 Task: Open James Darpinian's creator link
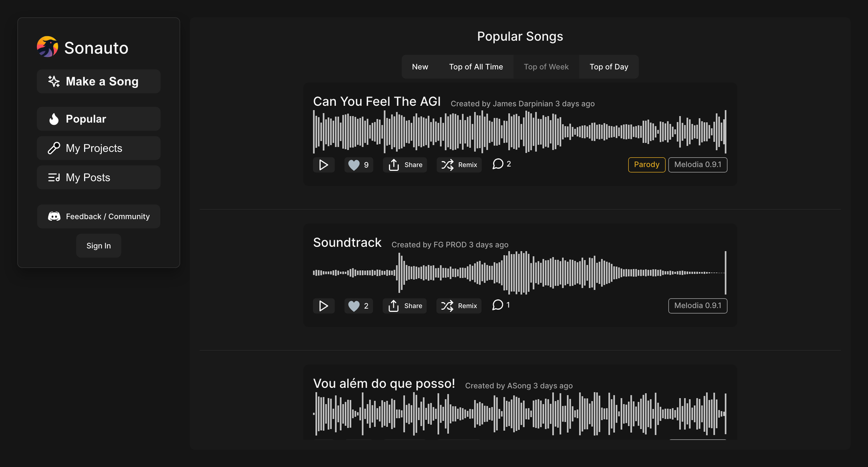[x=522, y=103]
